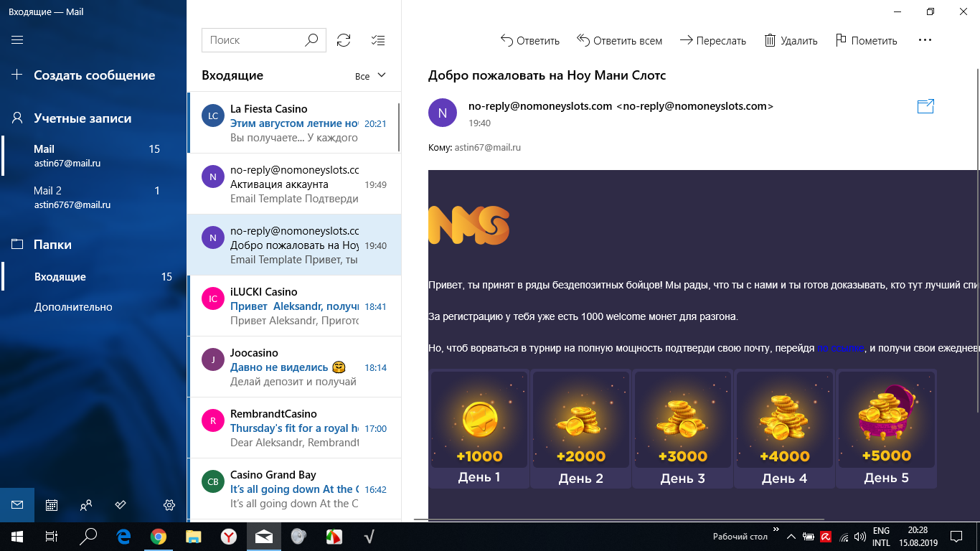Launch Google Chrome from taskbar
Screen dimensions: 980x551
(159, 536)
